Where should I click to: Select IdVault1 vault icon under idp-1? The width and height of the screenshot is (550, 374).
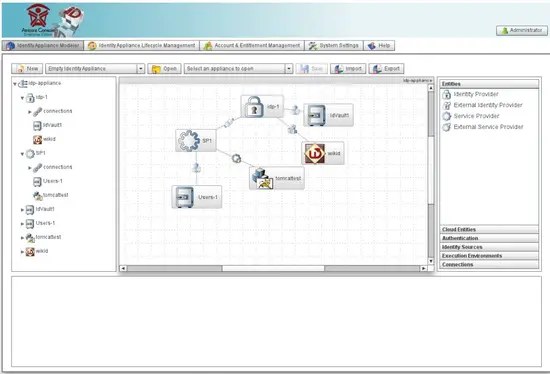pyautogui.click(x=37, y=126)
